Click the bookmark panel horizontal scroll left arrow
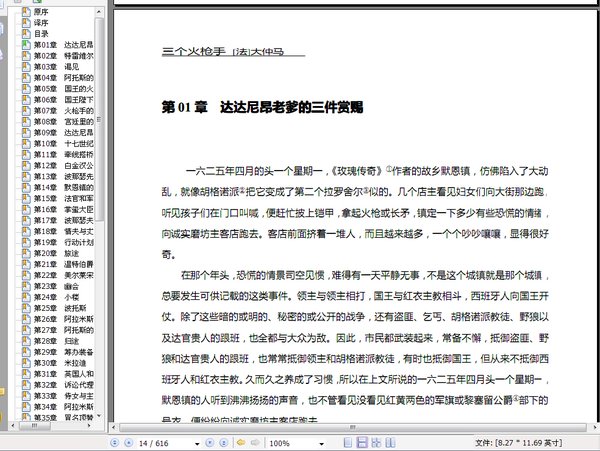This screenshot has height=451, width=600. coord(13,425)
